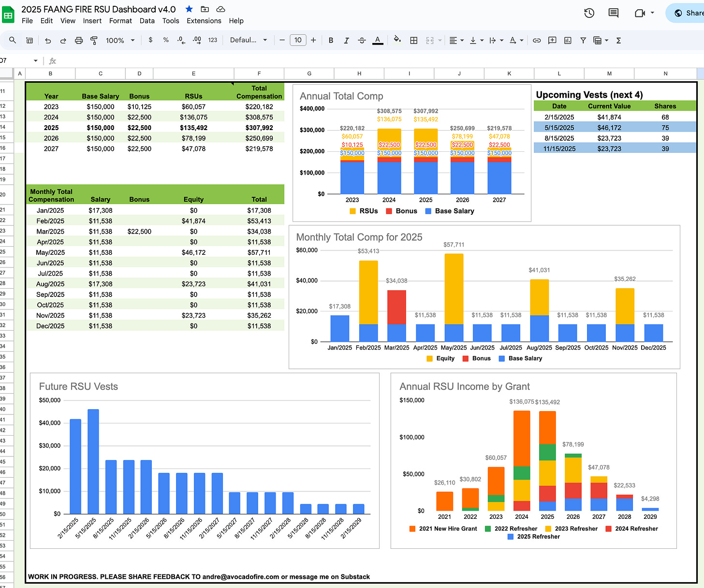Click into the formula bar

pyautogui.click(x=377, y=61)
